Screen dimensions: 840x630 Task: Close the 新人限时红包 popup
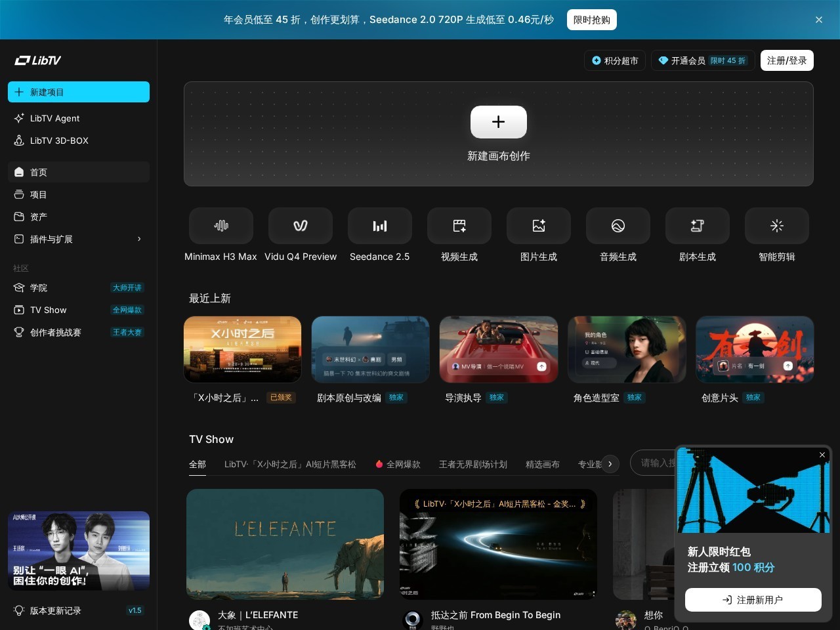click(822, 455)
